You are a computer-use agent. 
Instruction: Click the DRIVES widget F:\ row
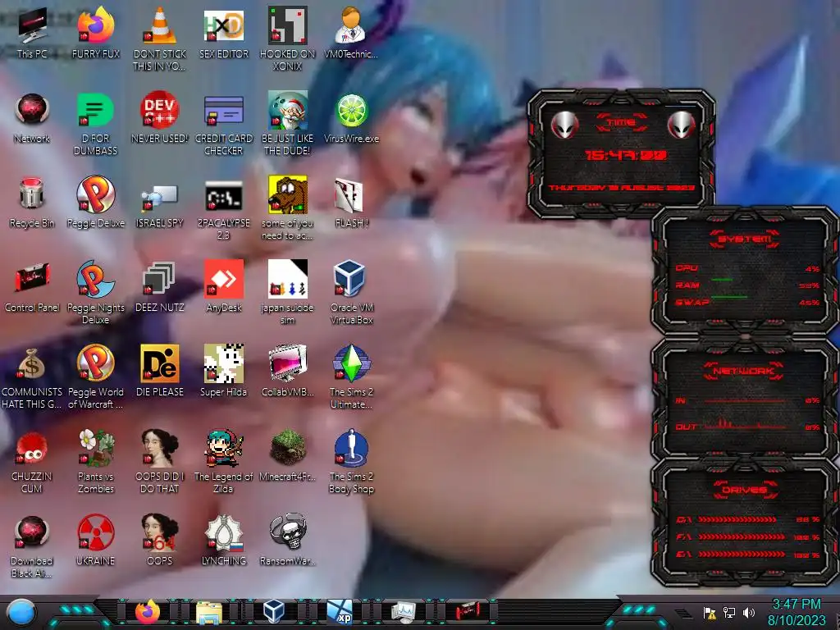[748, 536]
